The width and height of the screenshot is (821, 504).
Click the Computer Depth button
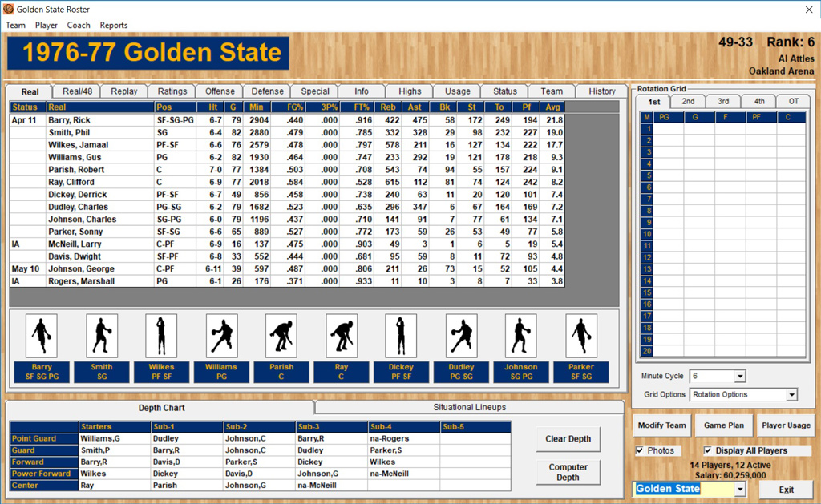[568, 472]
